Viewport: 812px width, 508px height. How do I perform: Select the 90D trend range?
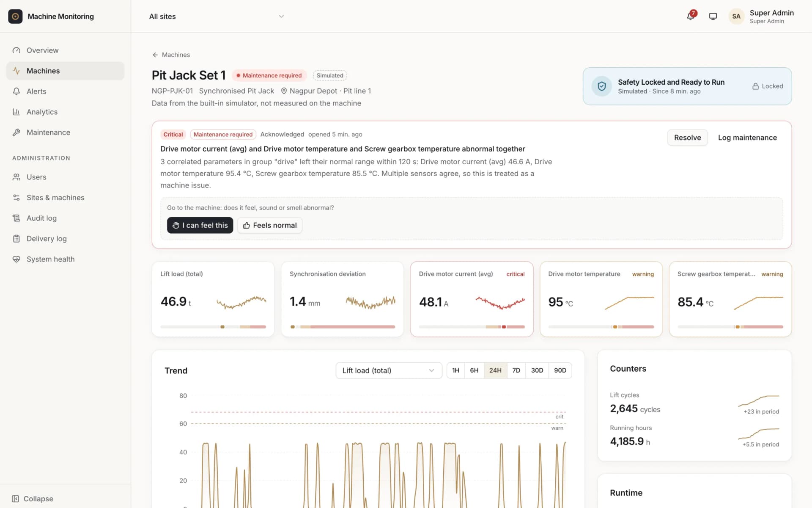560,370
